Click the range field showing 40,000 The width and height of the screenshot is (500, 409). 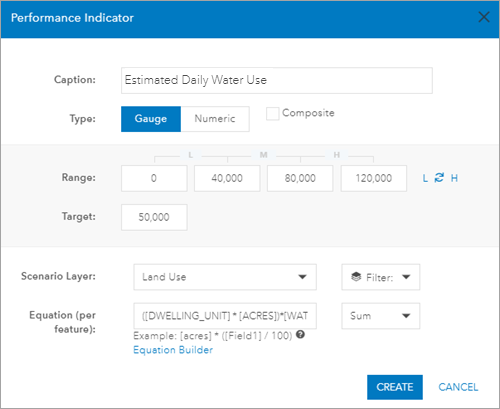(227, 178)
